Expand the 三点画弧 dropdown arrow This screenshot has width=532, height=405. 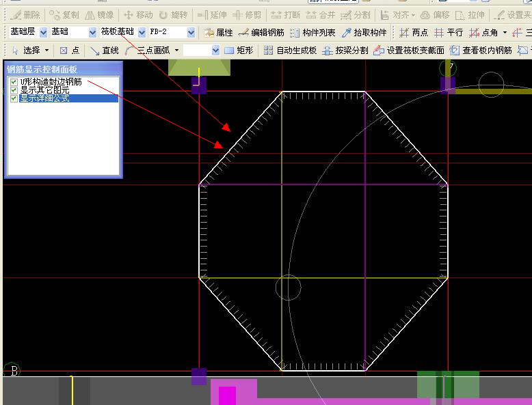[x=177, y=51]
